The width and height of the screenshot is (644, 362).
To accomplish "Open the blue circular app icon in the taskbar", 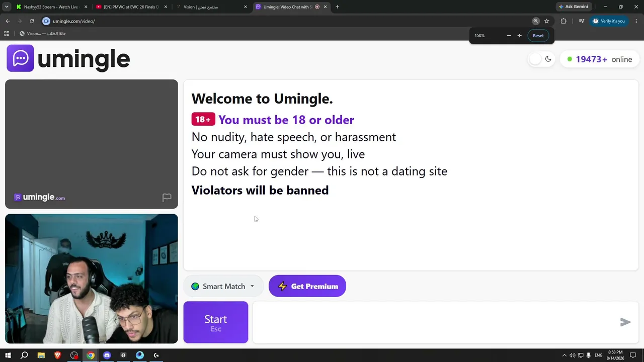I will pyautogui.click(x=140, y=355).
